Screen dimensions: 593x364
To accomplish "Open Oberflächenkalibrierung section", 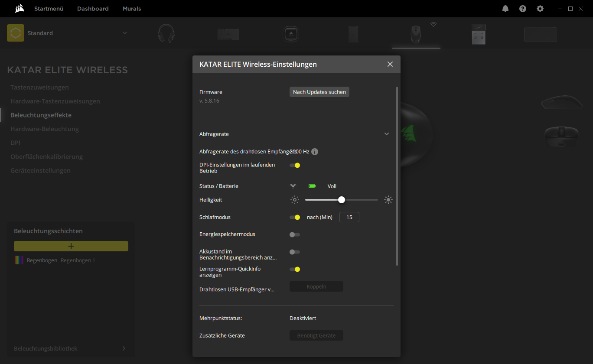I will click(46, 156).
